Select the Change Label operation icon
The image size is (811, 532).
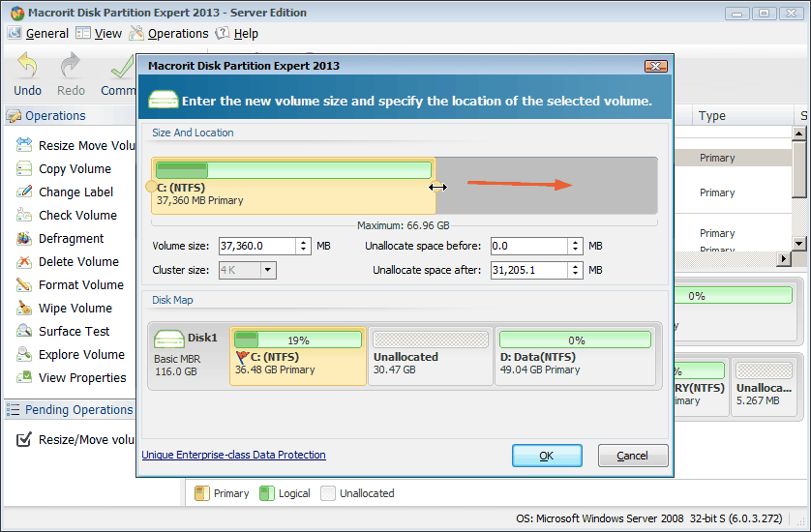24,192
